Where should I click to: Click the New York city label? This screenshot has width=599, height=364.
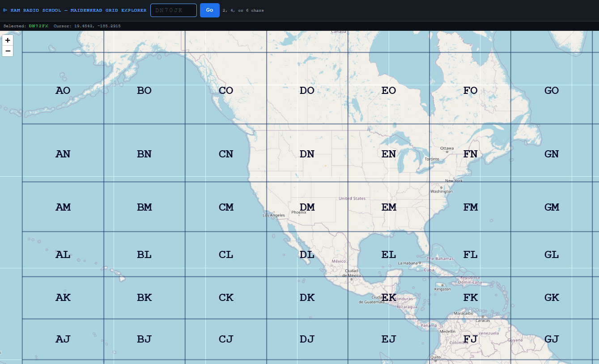(454, 181)
